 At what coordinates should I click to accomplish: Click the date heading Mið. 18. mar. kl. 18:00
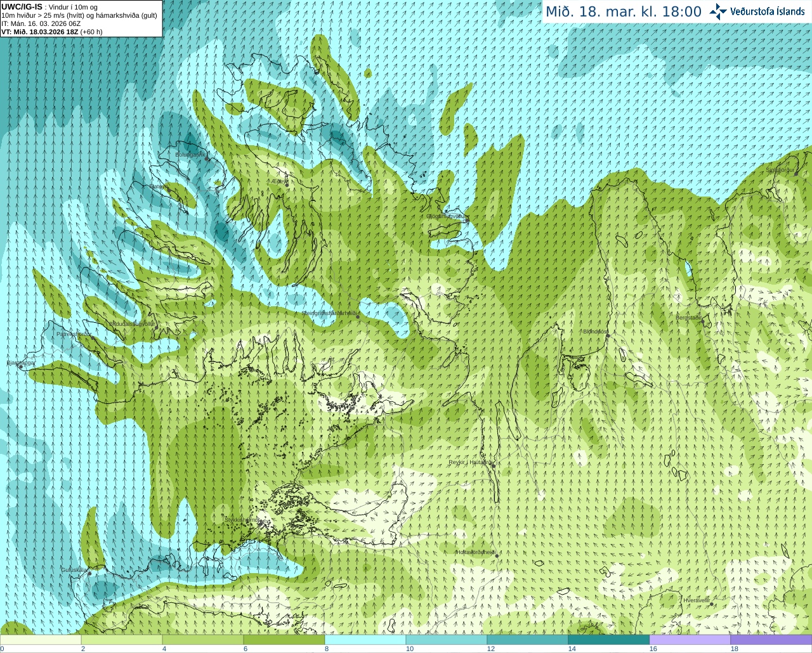[624, 12]
